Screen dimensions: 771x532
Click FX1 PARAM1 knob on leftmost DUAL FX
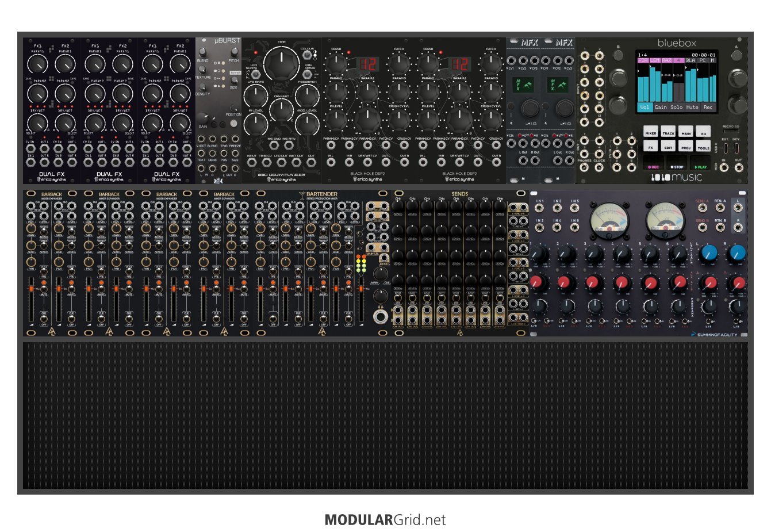[x=37, y=64]
